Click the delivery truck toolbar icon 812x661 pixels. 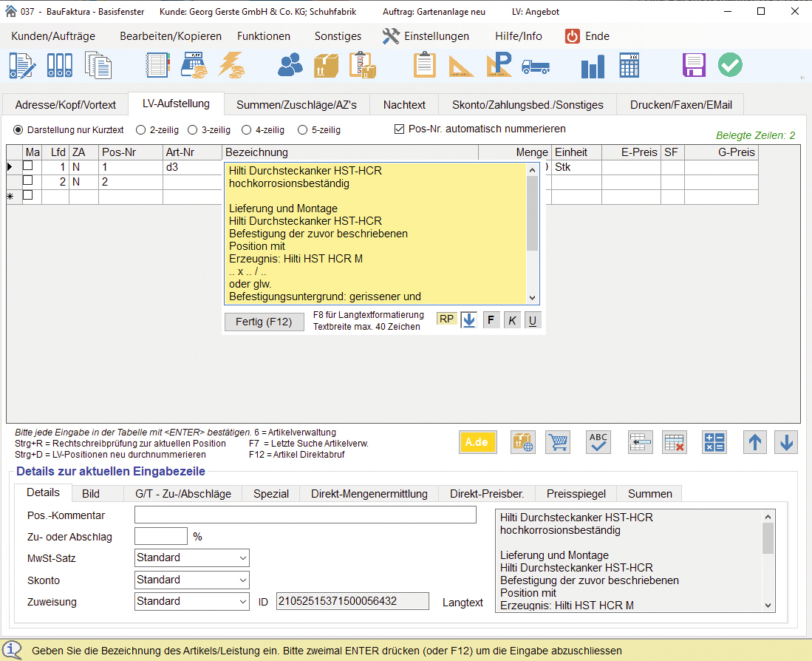tap(536, 67)
